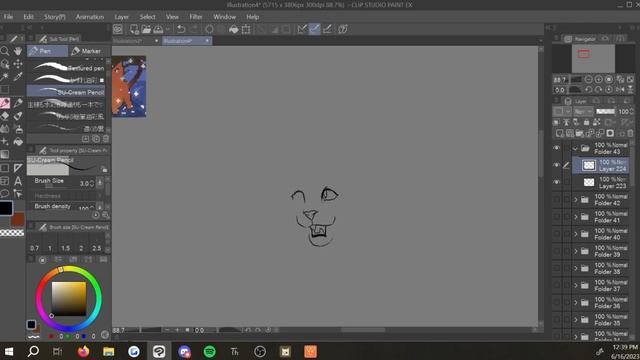Viewport: 640px width, 360px height.
Task: Select the Hand move-view tool
Action: coord(18,51)
